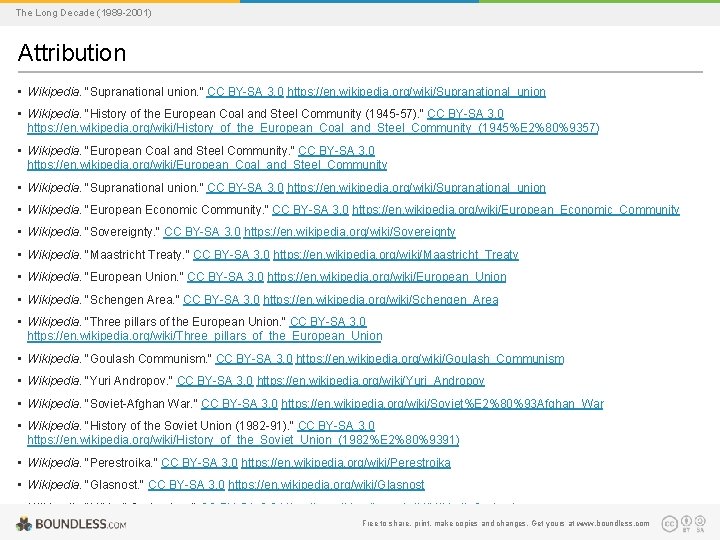Viewport: 720px width, 540px height.
Task: Click CC BY-SA 3.0 beside European Economic Community
Action: (x=310, y=210)
